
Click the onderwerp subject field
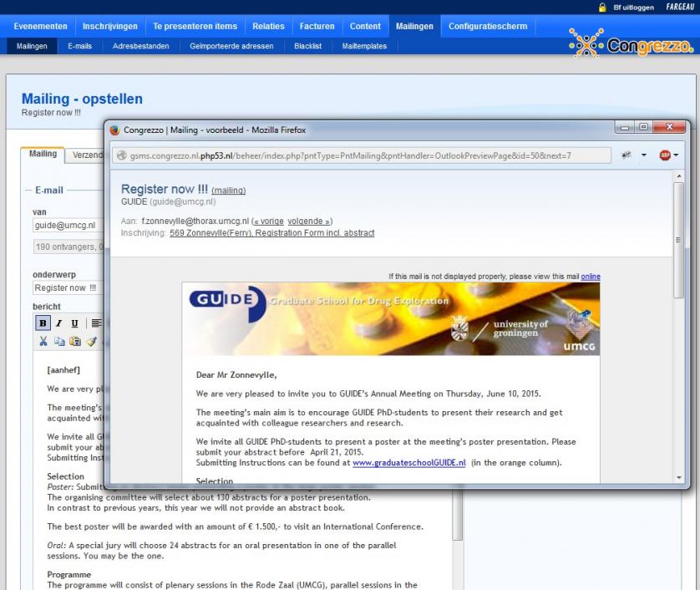tap(68, 287)
